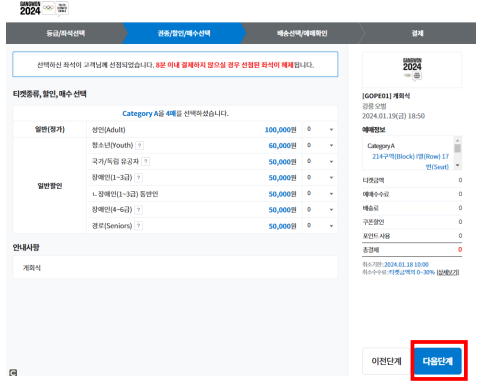Open the 장애인(4~6급) help question-mark icon
The height and width of the screenshot is (392, 486).
coord(139,210)
